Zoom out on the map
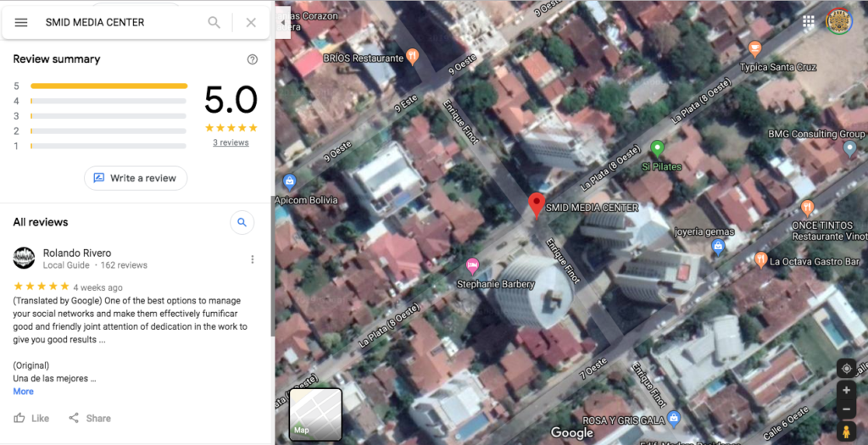Viewport: 868px width, 445px height. pos(846,409)
